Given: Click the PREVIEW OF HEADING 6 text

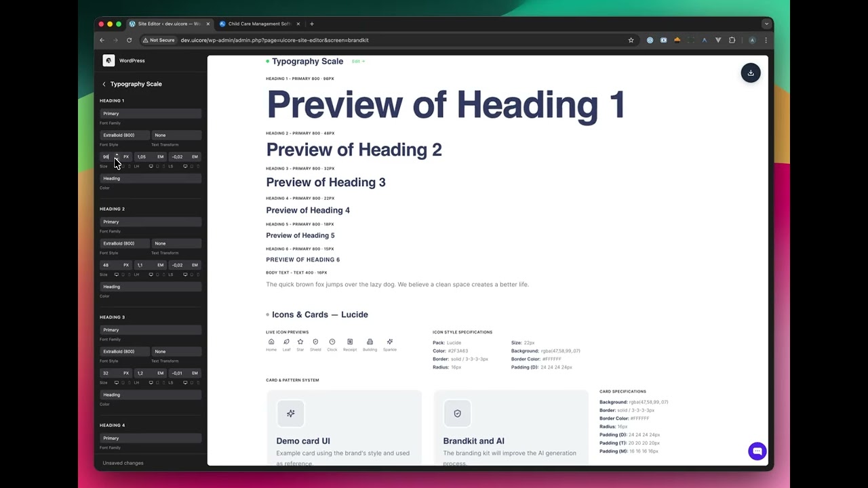Looking at the screenshot, I should pyautogui.click(x=302, y=260).
